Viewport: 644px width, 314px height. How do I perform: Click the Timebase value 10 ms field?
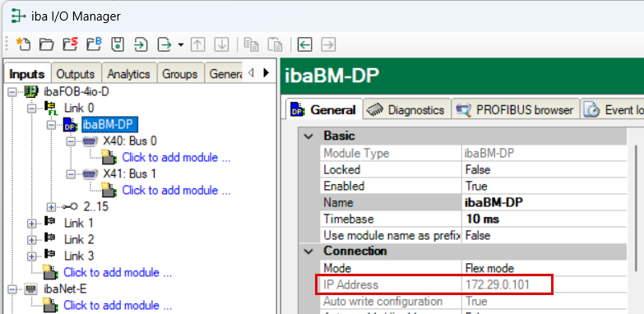pos(544,219)
